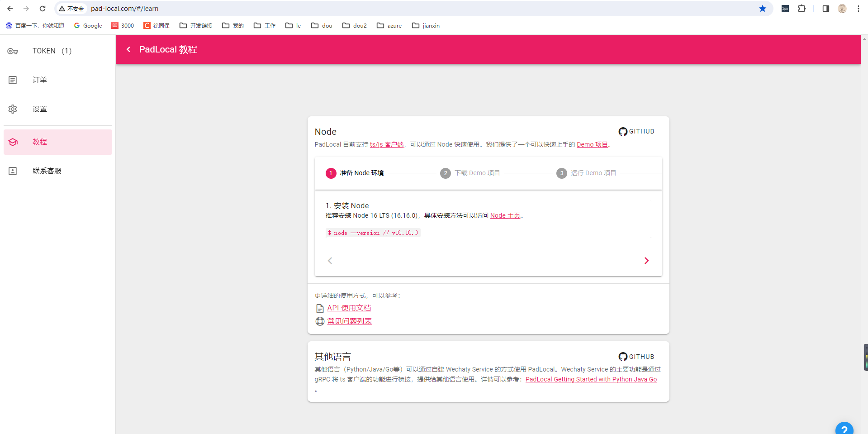
Task: Click the back chevron in PadLocal 教程 header
Action: tap(128, 49)
